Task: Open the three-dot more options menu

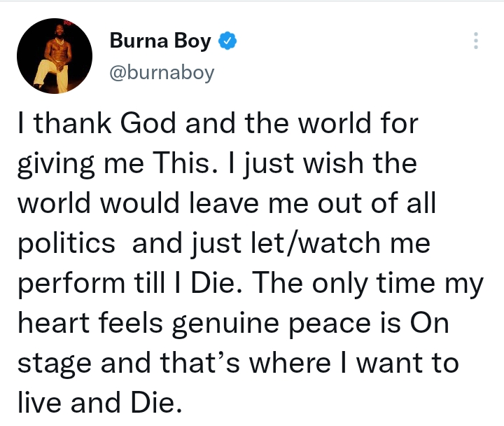Action: point(476,41)
